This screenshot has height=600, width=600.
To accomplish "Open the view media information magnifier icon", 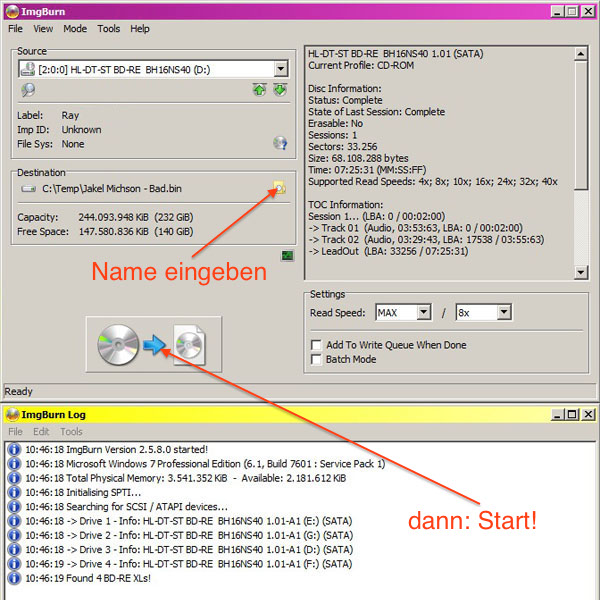I will (x=28, y=90).
